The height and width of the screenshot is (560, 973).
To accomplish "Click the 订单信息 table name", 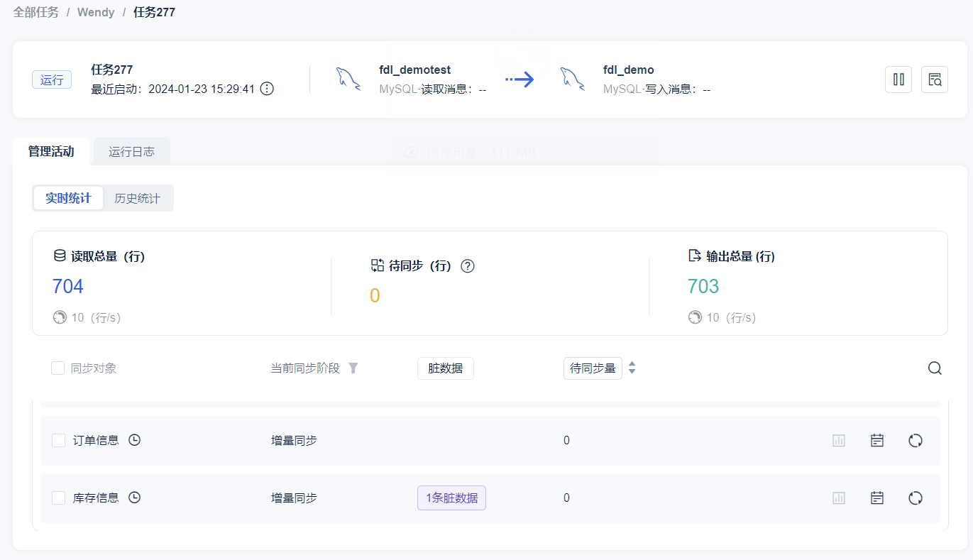I will (x=97, y=441).
